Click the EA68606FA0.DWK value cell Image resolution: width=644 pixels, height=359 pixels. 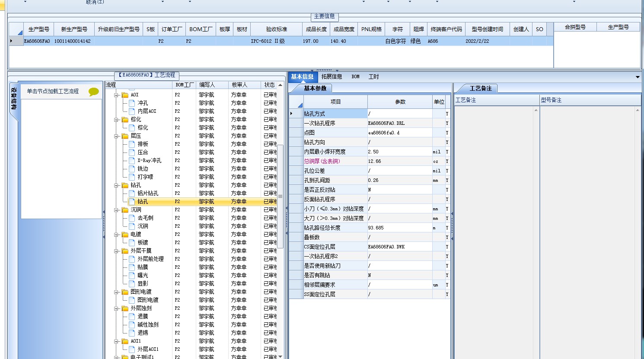click(400, 247)
